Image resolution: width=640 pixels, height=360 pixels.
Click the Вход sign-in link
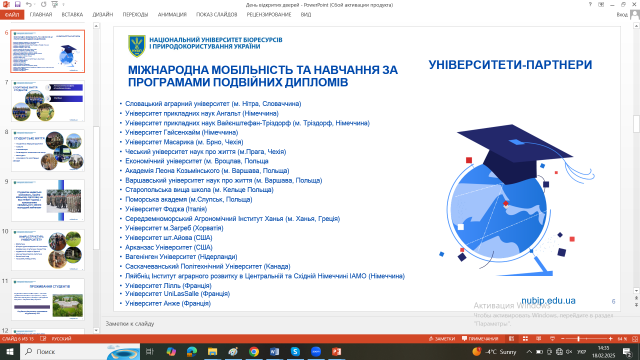[622, 15]
